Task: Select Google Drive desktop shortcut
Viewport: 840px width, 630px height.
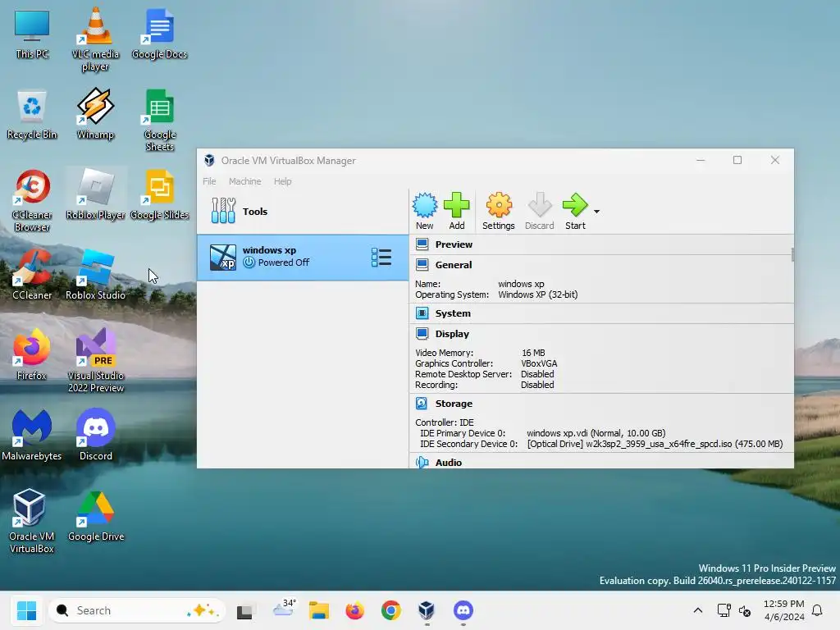Action: point(95,516)
